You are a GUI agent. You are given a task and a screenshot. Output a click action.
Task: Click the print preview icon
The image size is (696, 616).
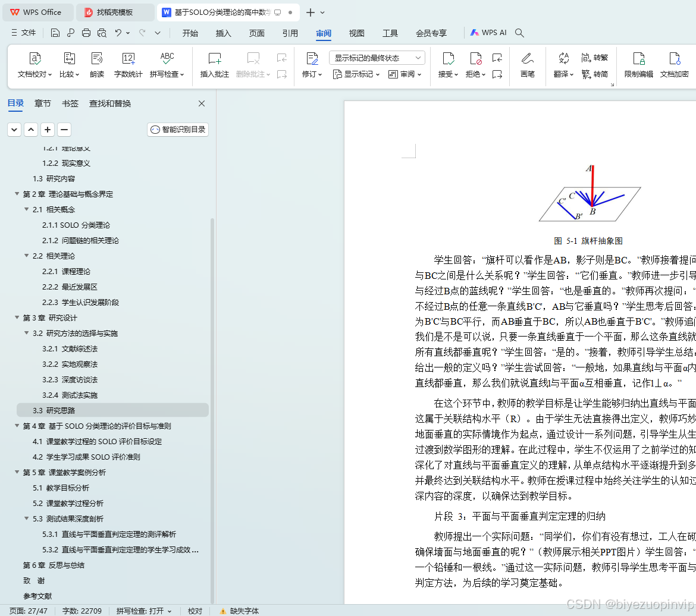pyautogui.click(x=102, y=33)
